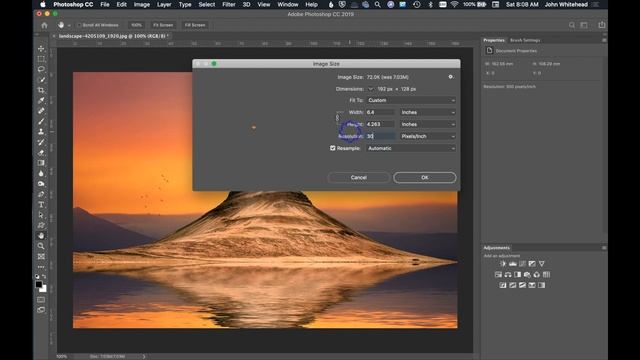This screenshot has width=640, height=360.
Task: Click the background color swatch
Action: (x=44, y=289)
